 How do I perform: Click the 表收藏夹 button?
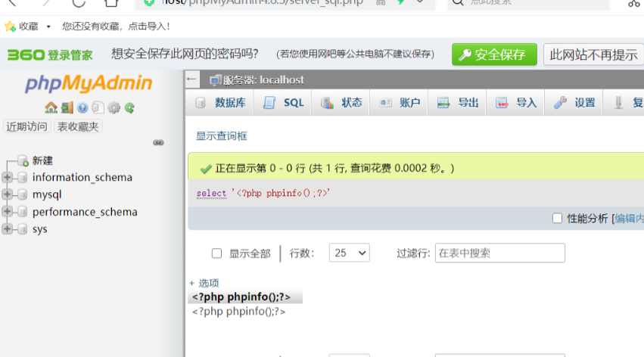(78, 126)
